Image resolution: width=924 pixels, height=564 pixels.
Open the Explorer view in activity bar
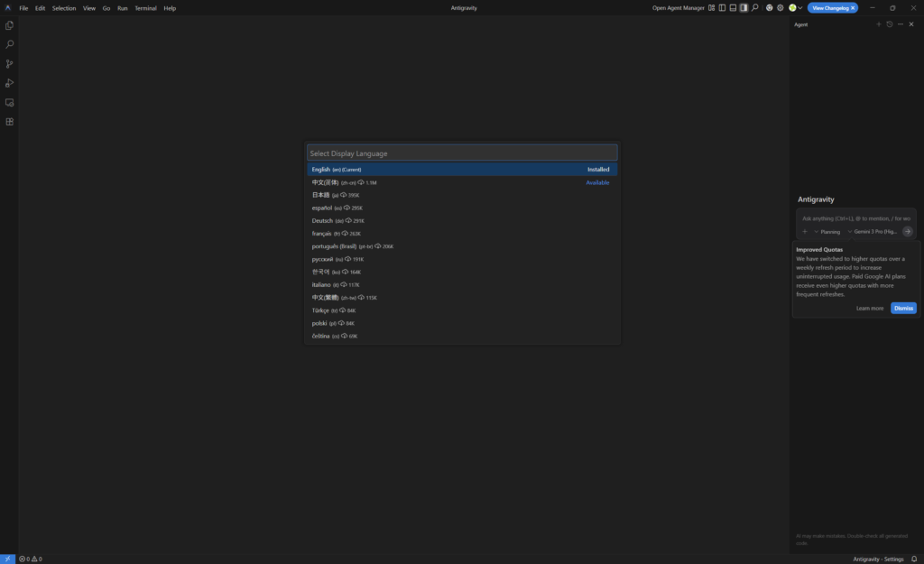tap(10, 25)
